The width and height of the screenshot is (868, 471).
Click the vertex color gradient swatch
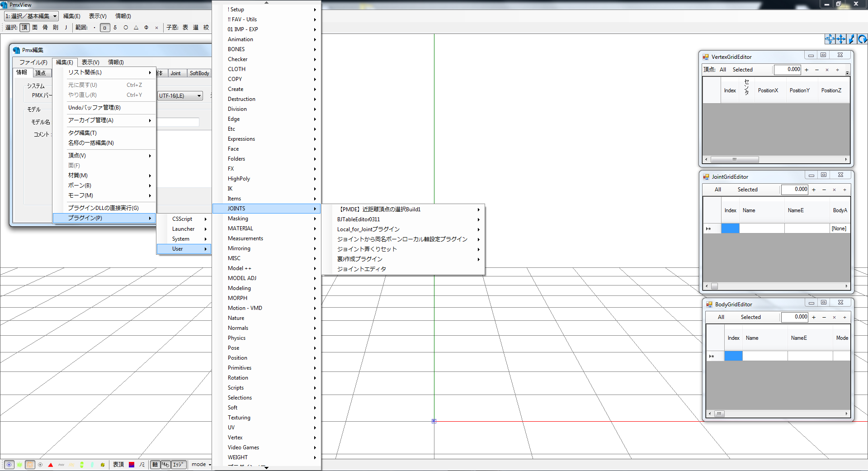tap(131, 464)
